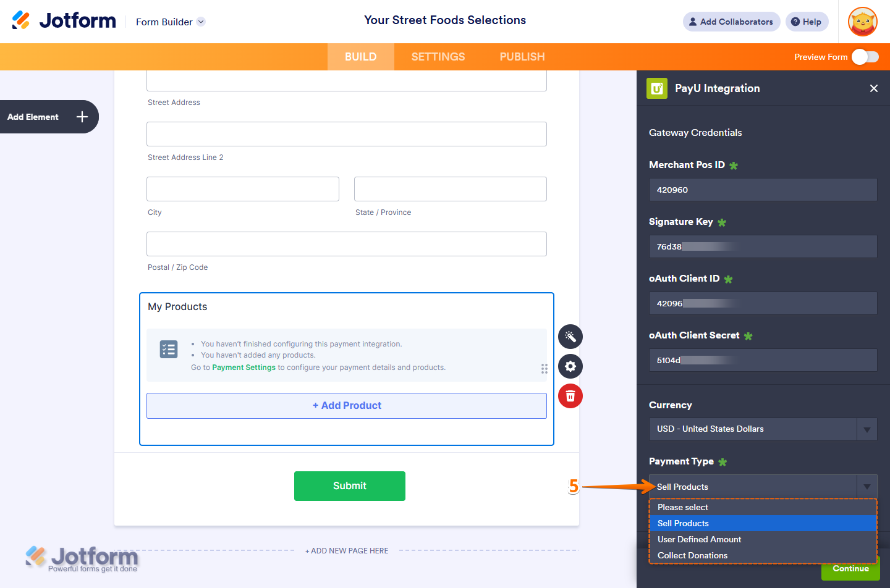Open the PayU integration icon in panel header
The image size is (890, 588).
tap(657, 88)
